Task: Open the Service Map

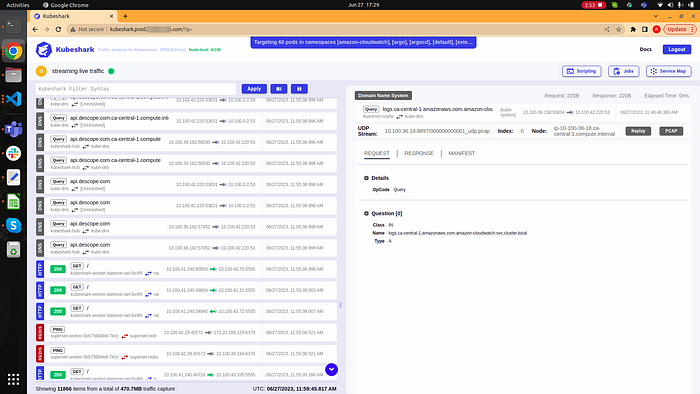Action: (669, 71)
